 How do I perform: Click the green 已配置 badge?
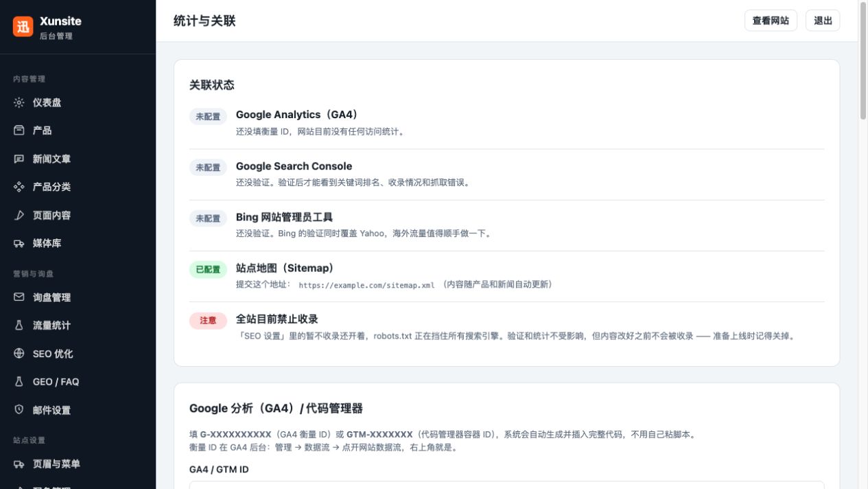[208, 269]
